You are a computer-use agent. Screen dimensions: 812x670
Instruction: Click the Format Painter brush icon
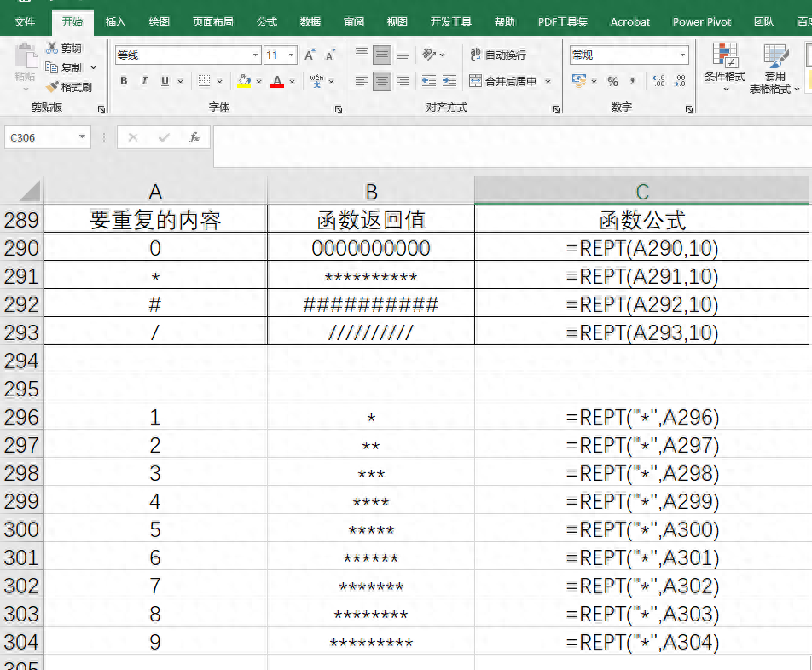[x=52, y=87]
